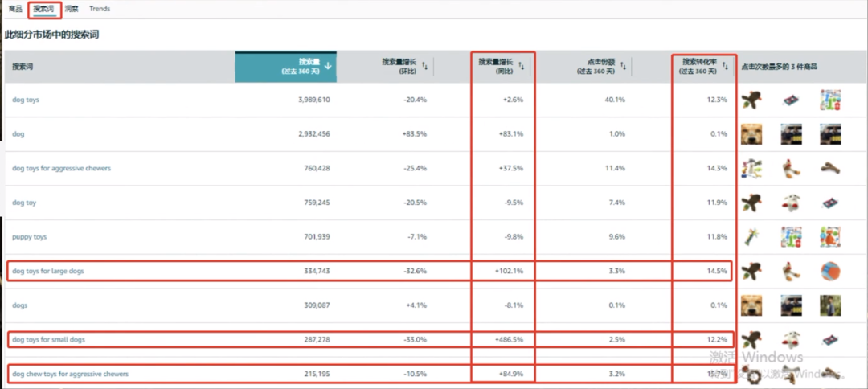Switch to the 洞察 tab

coord(71,9)
